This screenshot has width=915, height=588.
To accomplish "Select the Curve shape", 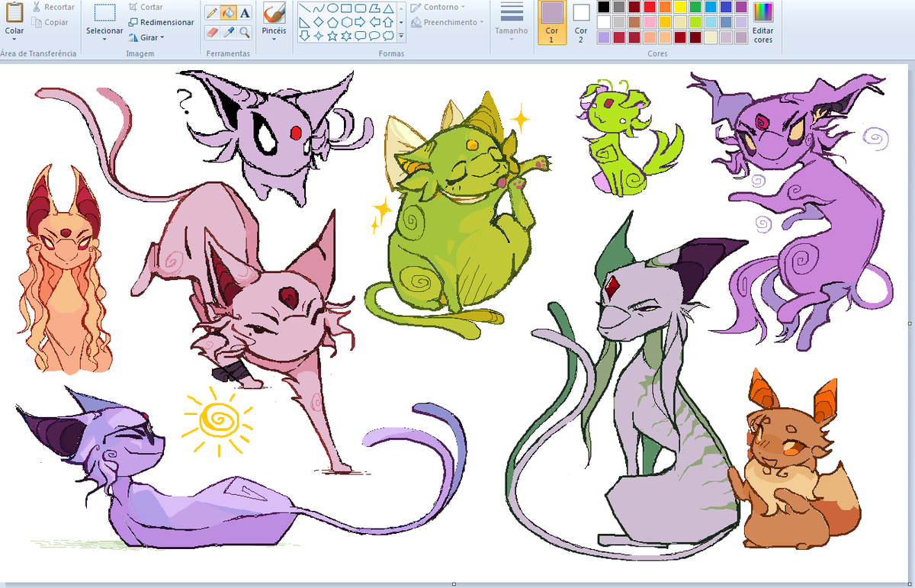I will pyautogui.click(x=319, y=8).
